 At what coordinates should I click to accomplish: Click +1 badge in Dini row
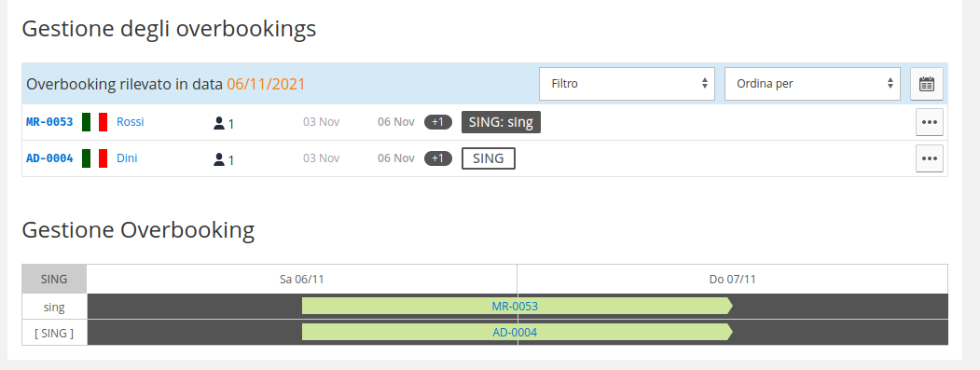coord(438,158)
